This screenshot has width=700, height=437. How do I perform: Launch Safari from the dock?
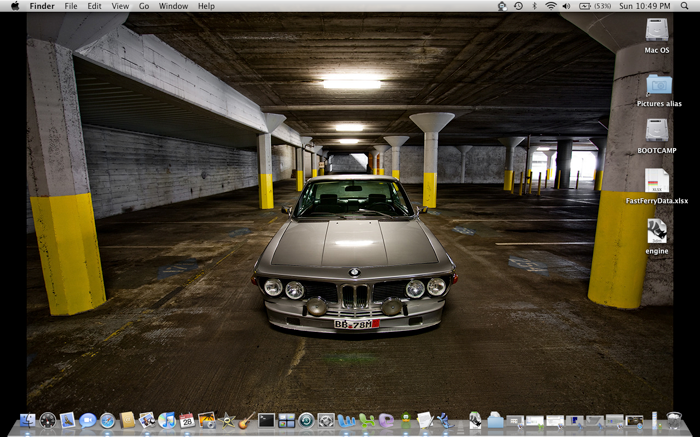pos(107,421)
